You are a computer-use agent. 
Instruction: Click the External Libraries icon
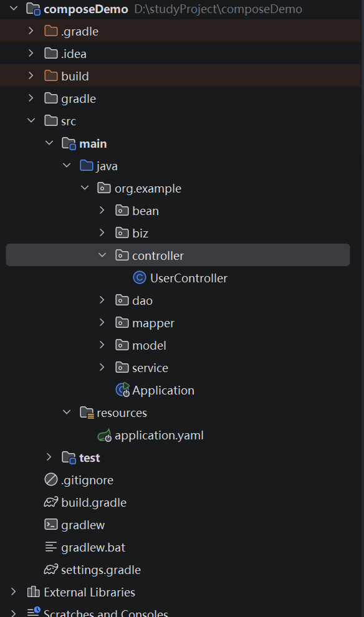pos(34,592)
